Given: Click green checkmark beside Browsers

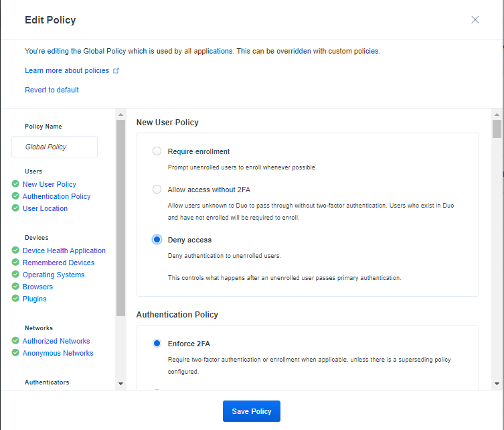Looking at the screenshot, I should 15,286.
